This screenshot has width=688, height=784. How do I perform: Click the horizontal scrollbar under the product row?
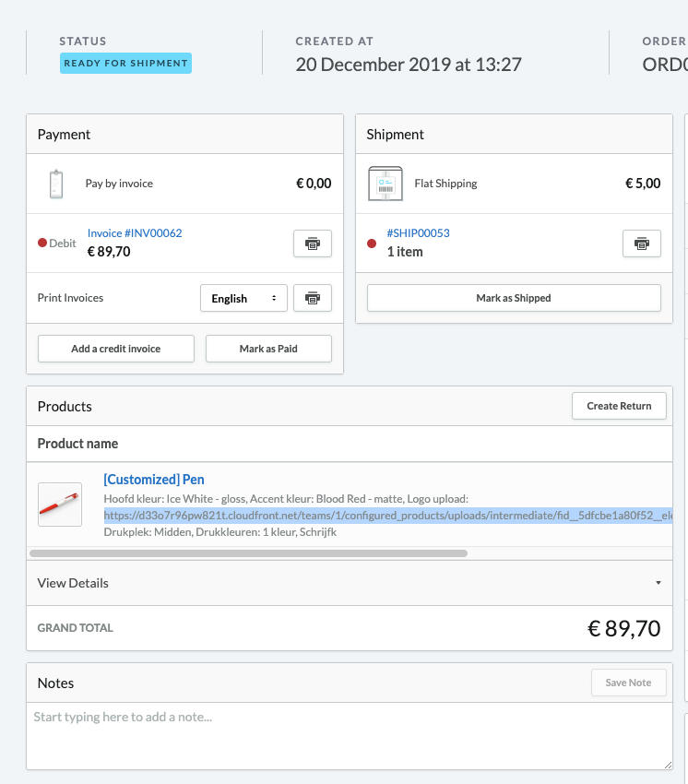tap(249, 552)
